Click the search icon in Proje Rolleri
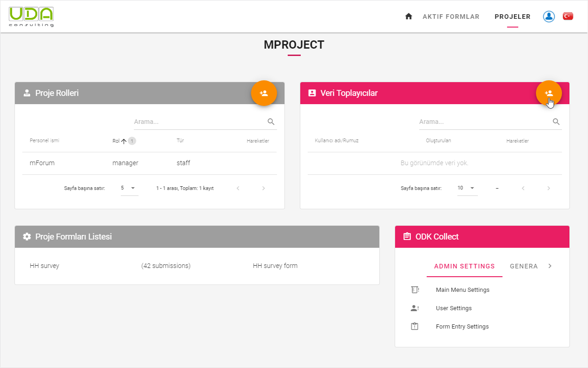588x368 pixels. (271, 122)
